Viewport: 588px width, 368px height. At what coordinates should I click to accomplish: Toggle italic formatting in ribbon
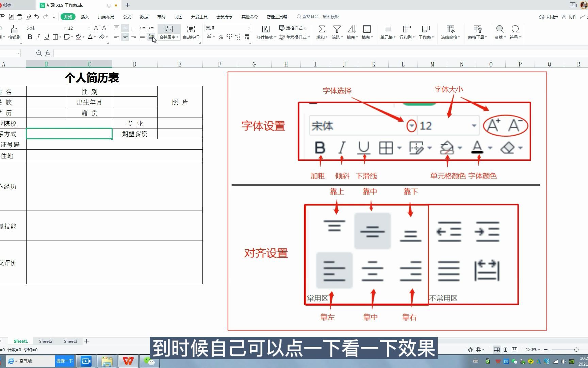click(38, 37)
